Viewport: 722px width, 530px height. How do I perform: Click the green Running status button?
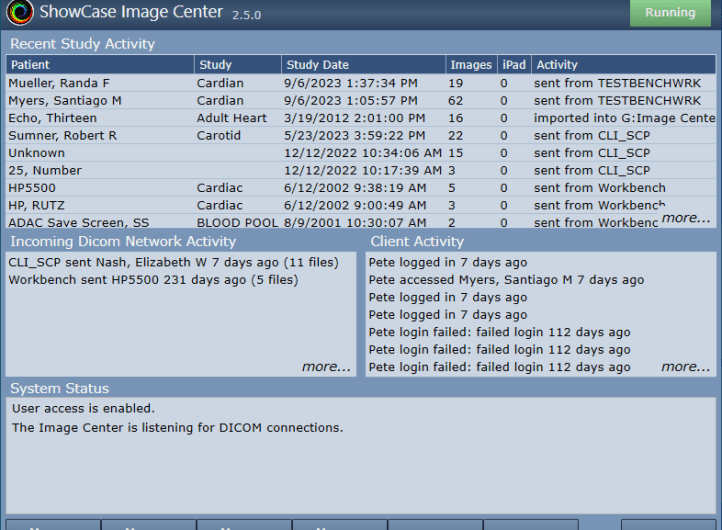tap(670, 12)
